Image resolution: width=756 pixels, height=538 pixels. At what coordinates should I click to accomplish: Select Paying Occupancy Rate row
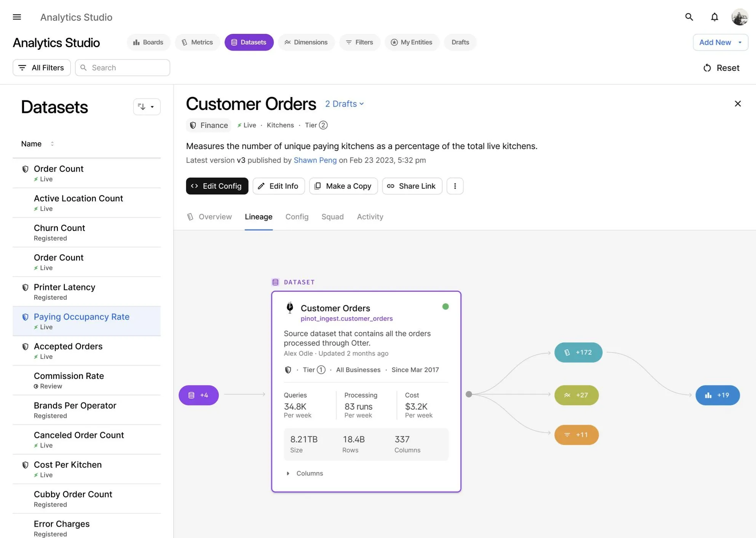pos(86,322)
